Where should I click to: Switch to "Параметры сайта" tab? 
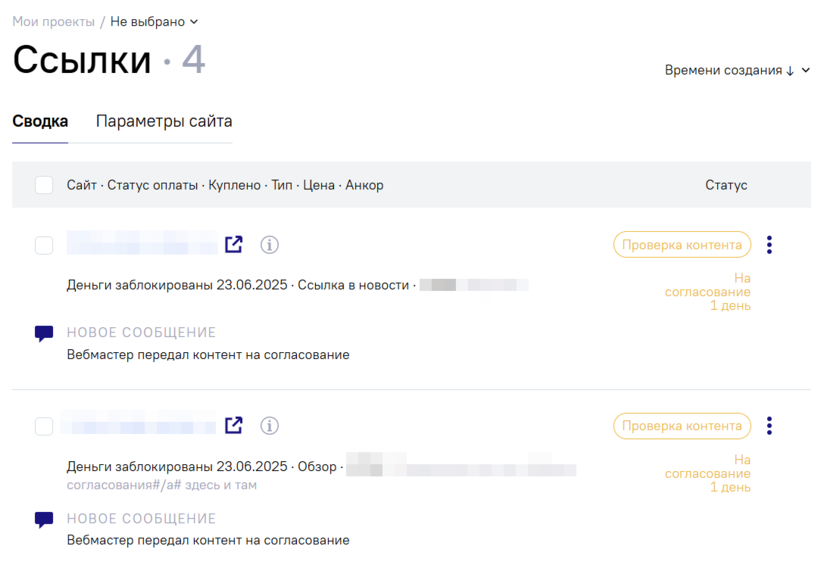(x=164, y=121)
